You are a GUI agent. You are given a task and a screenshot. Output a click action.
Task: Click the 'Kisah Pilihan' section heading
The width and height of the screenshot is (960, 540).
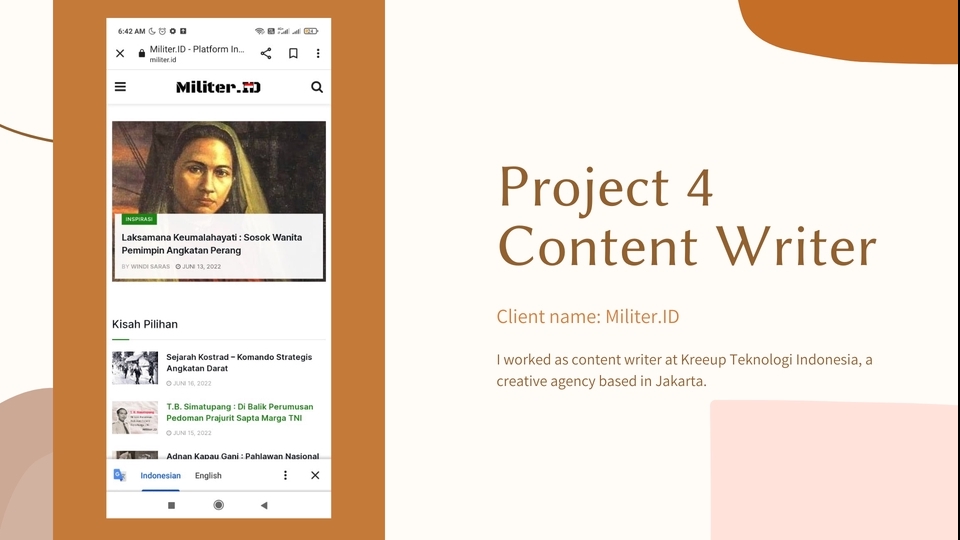pyautogui.click(x=145, y=324)
